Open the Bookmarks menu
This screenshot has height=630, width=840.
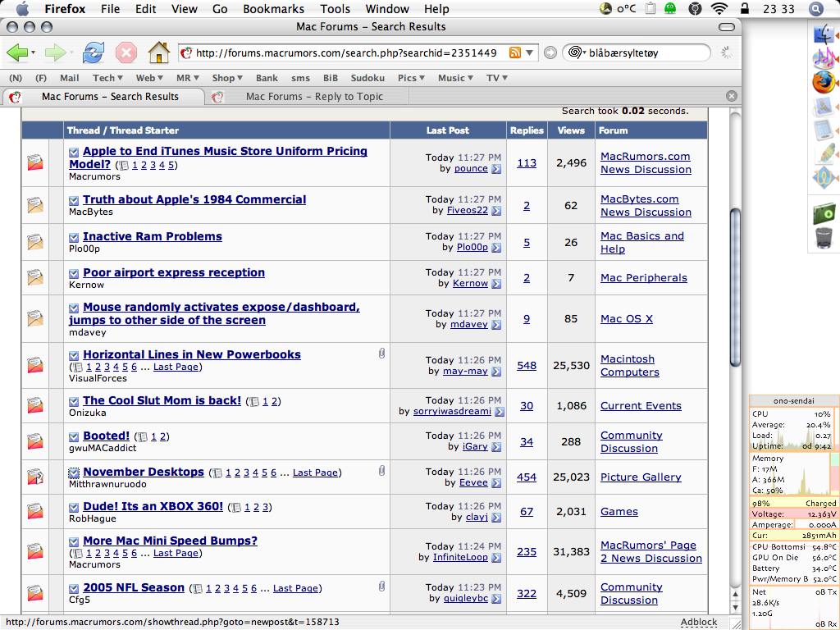[273, 8]
